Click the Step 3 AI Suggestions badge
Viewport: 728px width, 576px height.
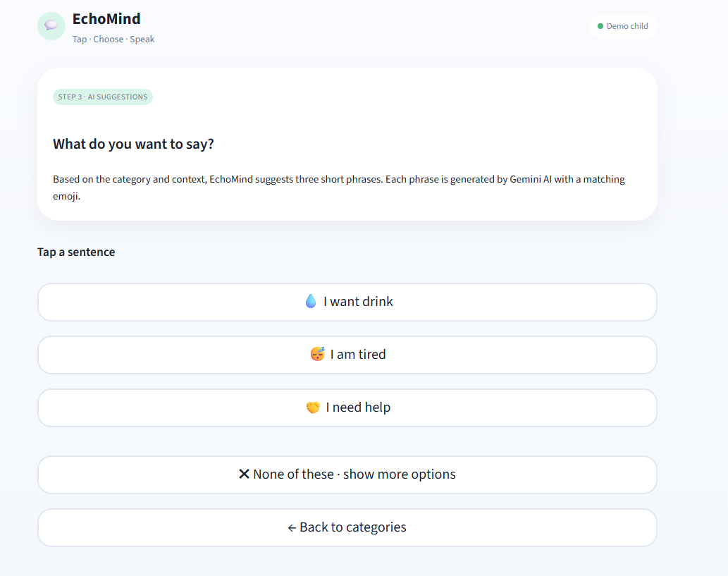(103, 97)
